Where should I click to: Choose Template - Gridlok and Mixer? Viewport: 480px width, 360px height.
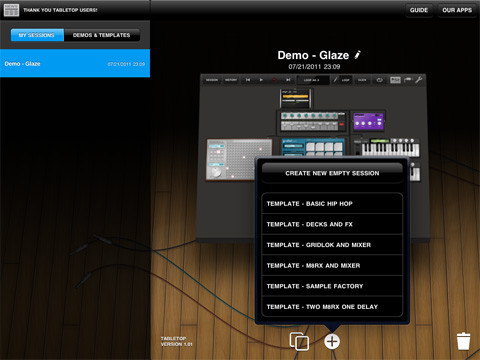coord(332,245)
